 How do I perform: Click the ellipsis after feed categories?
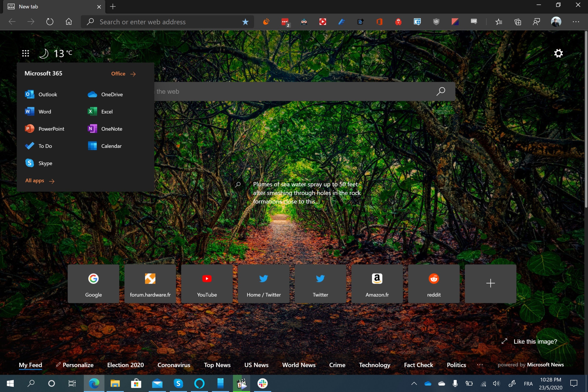click(x=480, y=365)
